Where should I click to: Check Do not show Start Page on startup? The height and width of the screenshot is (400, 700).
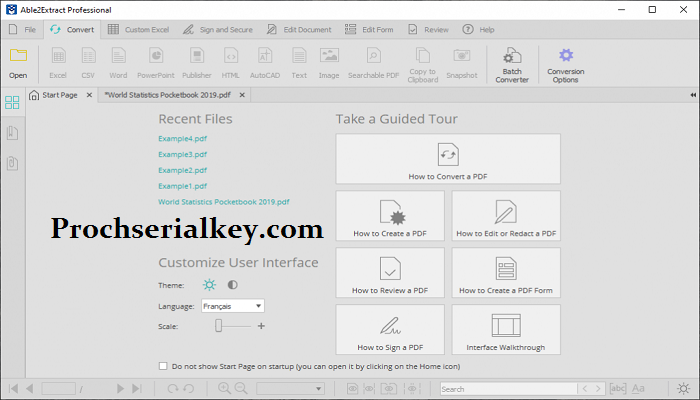click(x=163, y=366)
